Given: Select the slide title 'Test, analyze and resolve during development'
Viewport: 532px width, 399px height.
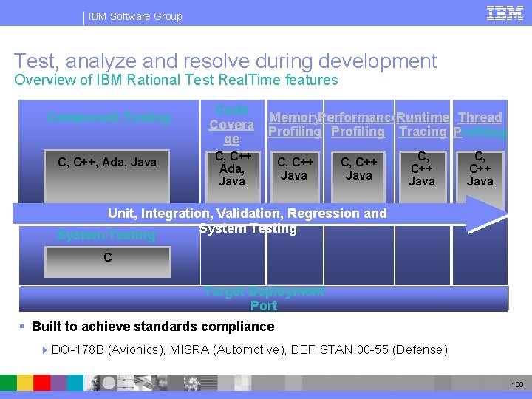Looking at the screenshot, I should pos(225,61).
